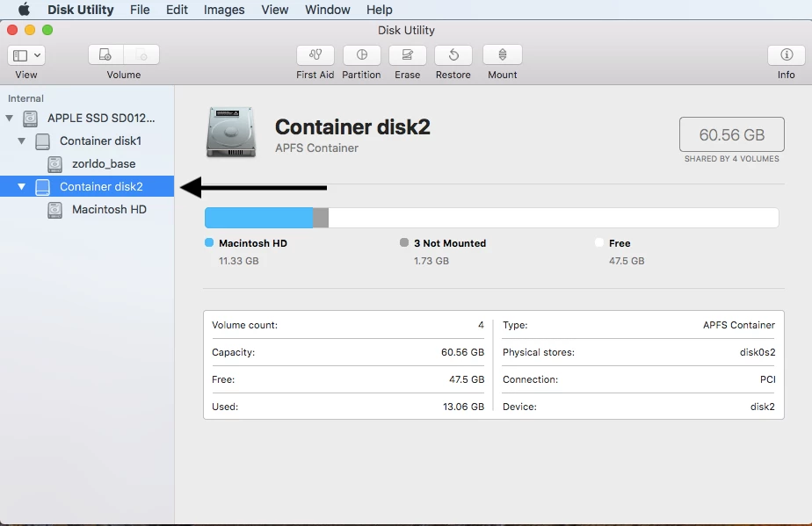Click the Partition toolbar icon

pyautogui.click(x=361, y=54)
